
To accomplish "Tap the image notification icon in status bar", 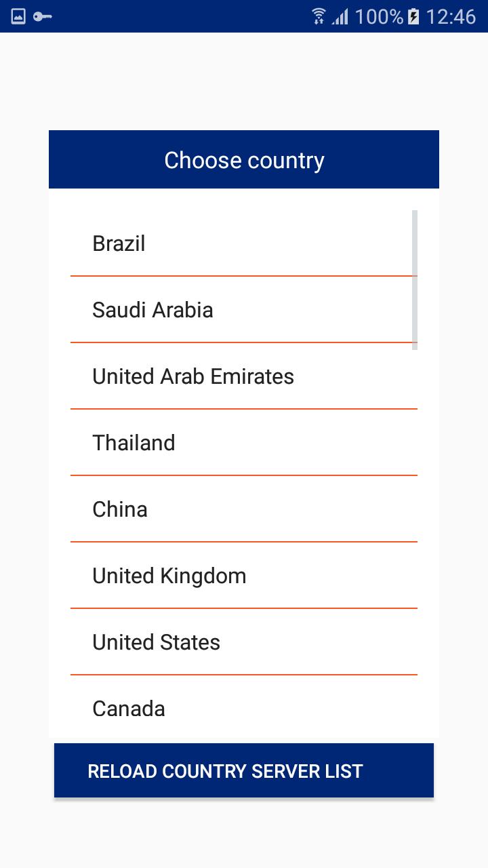I will click(18, 16).
